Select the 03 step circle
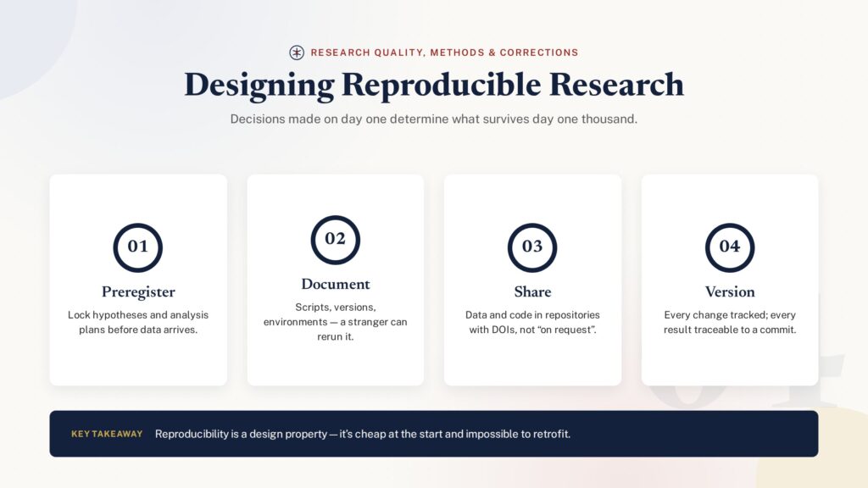868x488 pixels. (532, 247)
